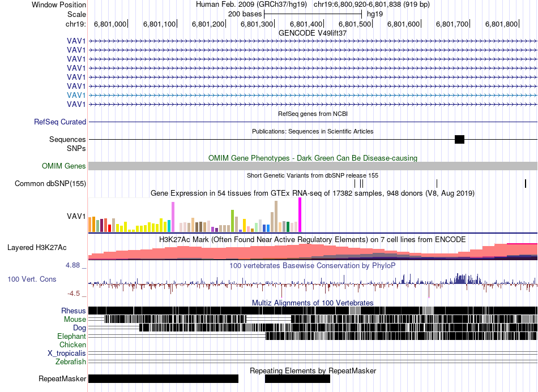Image resolution: width=538 pixels, height=392 pixels.
Task: Click the OMIM Gene Phenotypes track title
Action: pyautogui.click(x=313, y=158)
